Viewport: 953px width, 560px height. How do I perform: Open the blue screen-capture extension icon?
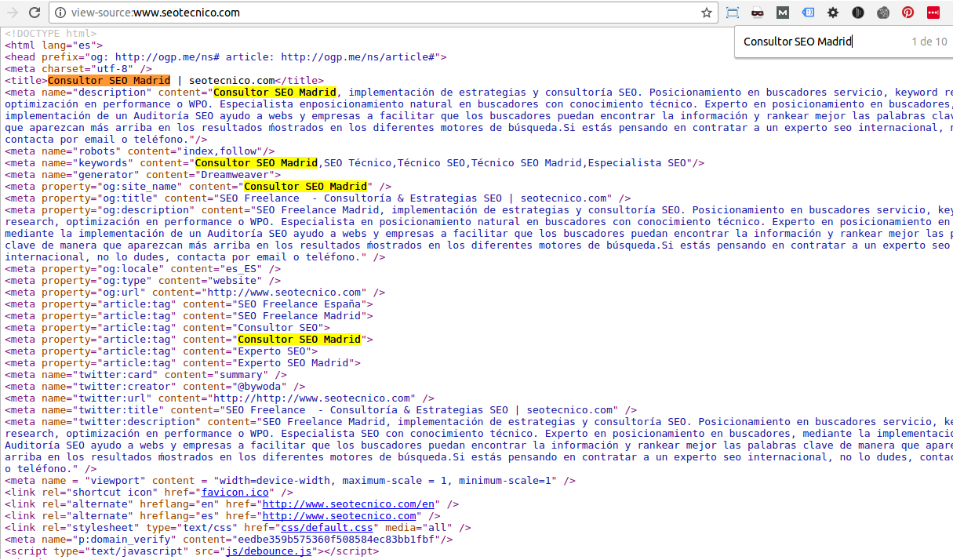(733, 13)
